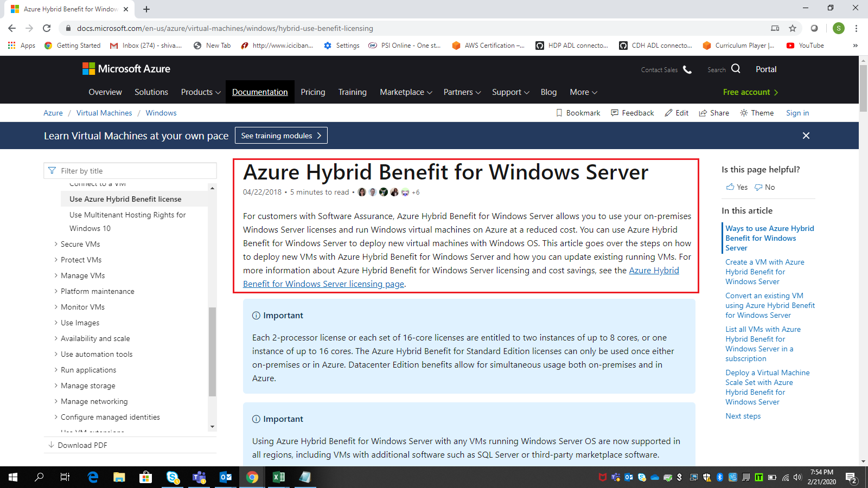Click the See training modules button
The width and height of the screenshot is (868, 488).
(x=281, y=136)
